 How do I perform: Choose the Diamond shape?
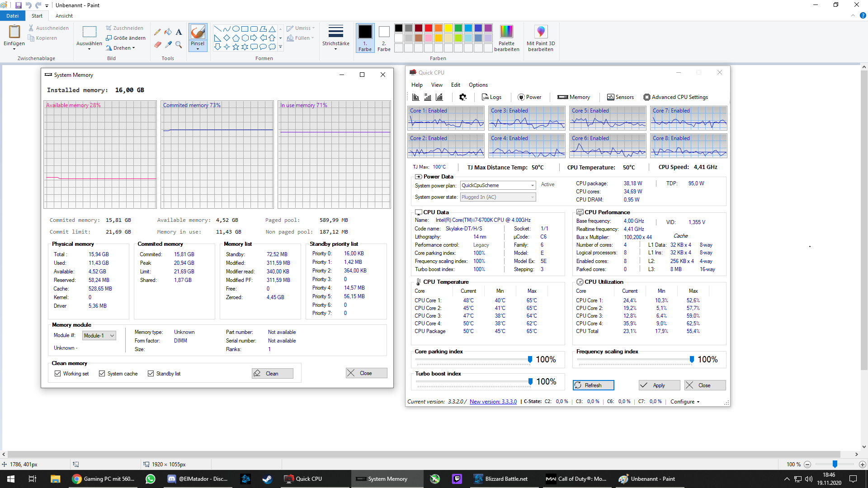click(x=226, y=38)
